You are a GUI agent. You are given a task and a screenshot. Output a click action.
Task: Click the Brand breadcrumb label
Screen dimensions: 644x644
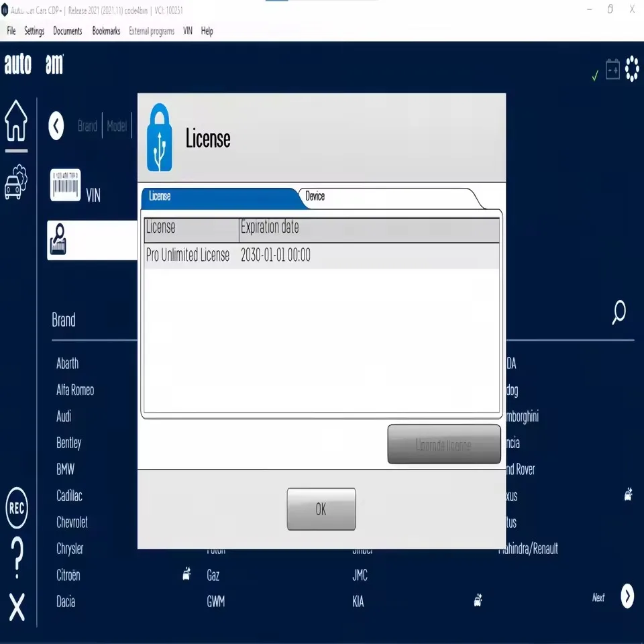87,126
